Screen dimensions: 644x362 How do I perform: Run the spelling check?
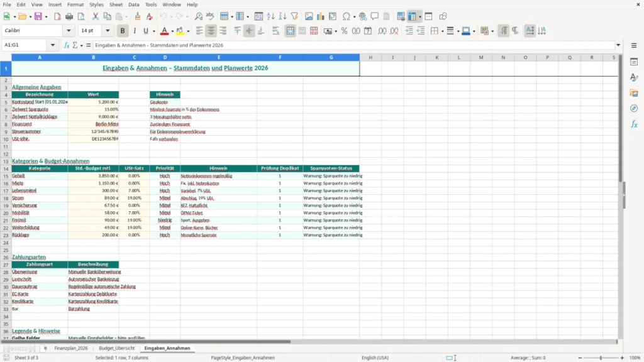tap(210, 16)
